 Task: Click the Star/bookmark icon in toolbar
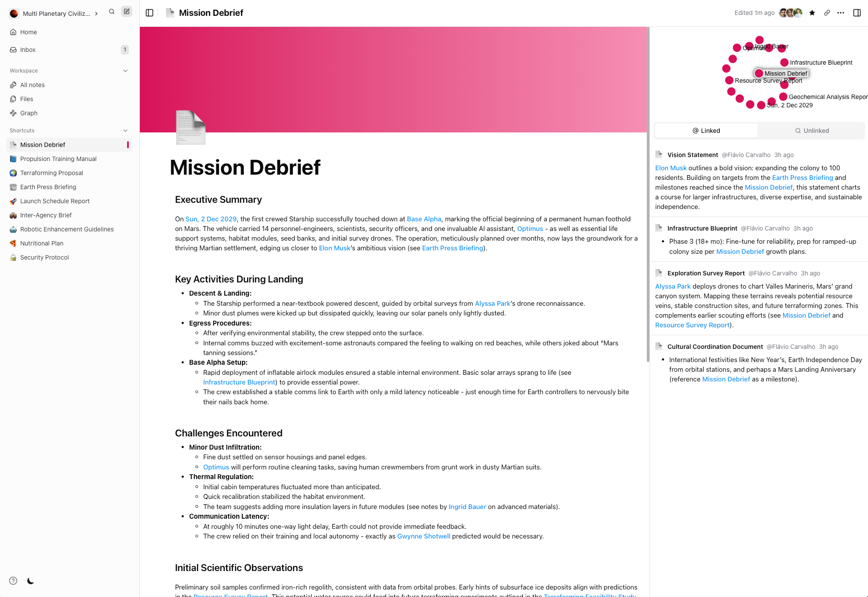click(813, 12)
